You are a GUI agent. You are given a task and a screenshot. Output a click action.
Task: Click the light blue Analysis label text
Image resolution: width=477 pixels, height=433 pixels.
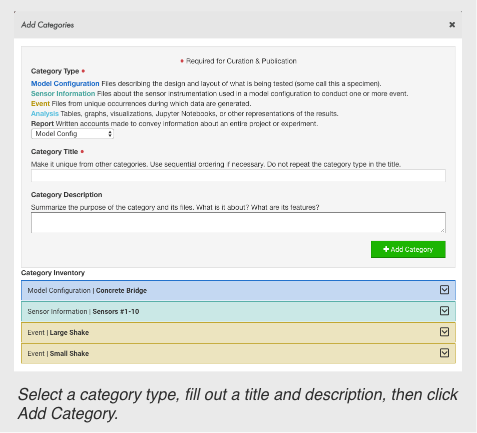click(45, 114)
